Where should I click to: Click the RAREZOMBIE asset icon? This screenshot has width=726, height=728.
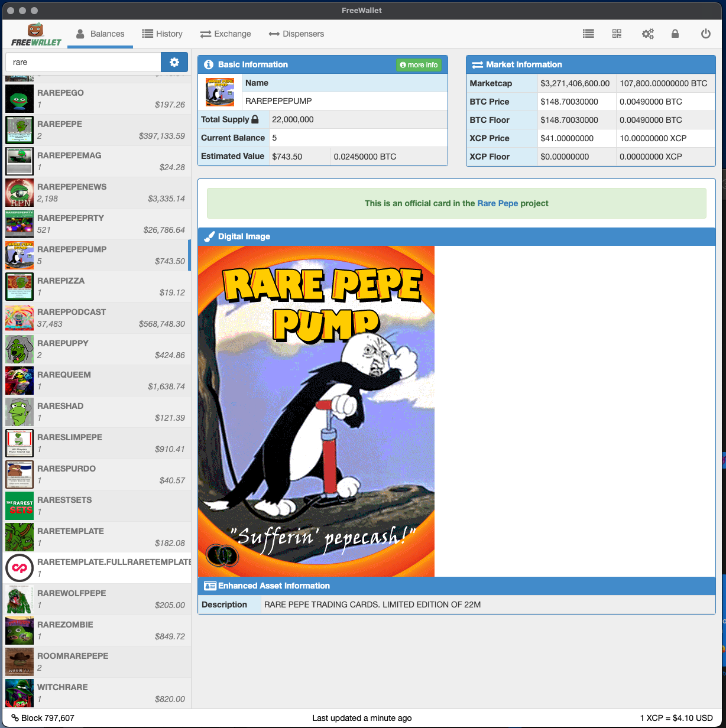point(20,631)
